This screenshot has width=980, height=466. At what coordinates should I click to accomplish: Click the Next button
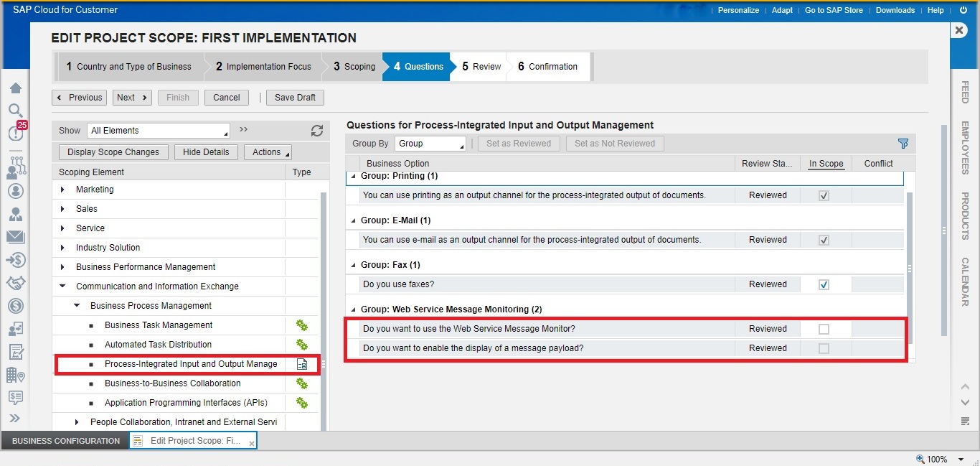click(132, 98)
